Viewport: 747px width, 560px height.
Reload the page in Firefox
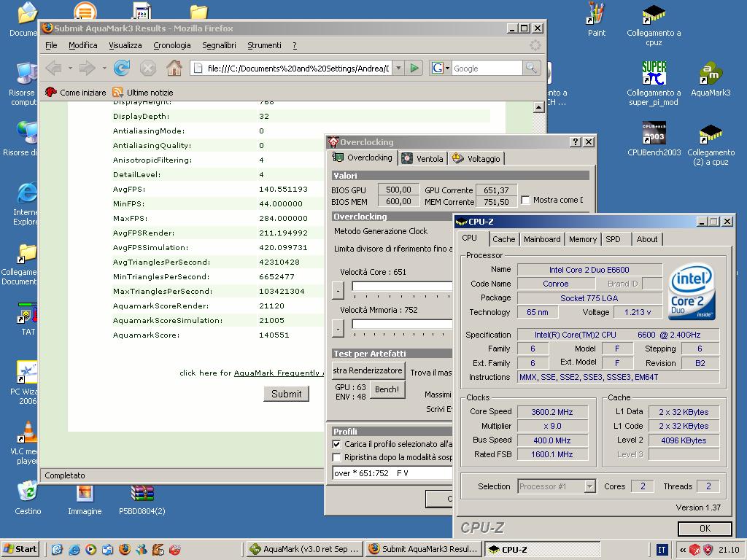(x=122, y=68)
